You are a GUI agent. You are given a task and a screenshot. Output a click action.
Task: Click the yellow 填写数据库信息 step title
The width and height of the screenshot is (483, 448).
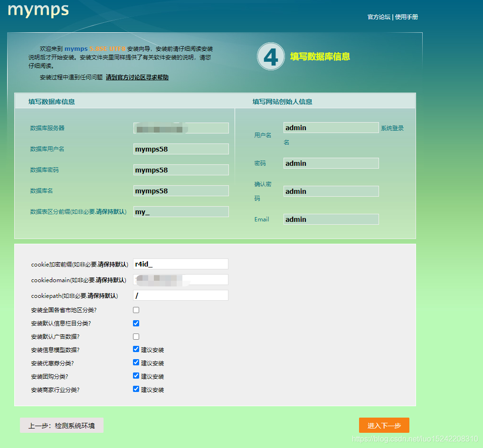coord(320,57)
